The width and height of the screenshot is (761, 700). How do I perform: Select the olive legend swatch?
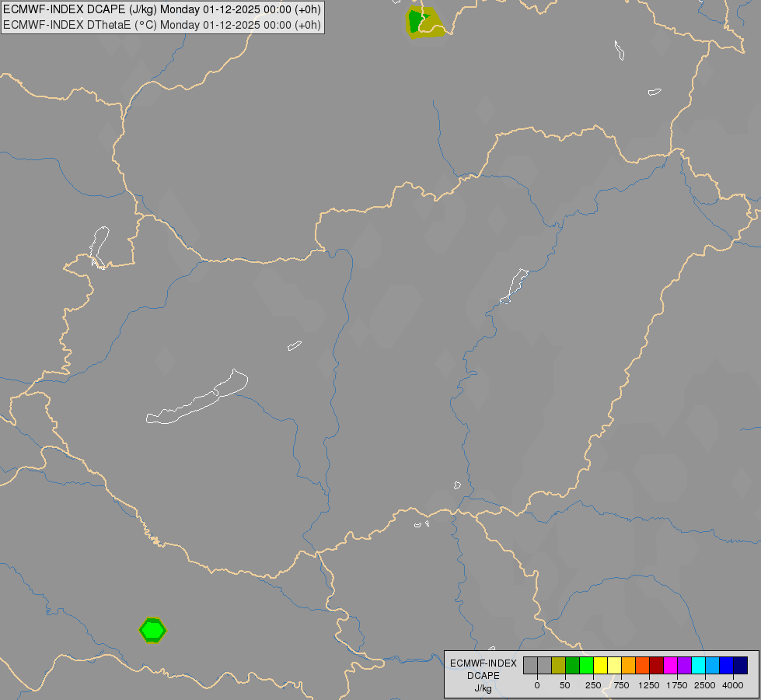558,666
